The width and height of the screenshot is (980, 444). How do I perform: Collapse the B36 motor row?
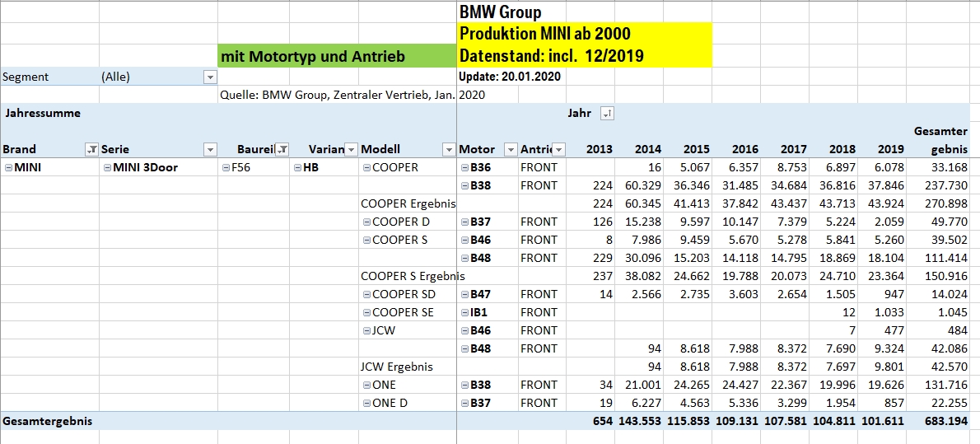coord(464,167)
